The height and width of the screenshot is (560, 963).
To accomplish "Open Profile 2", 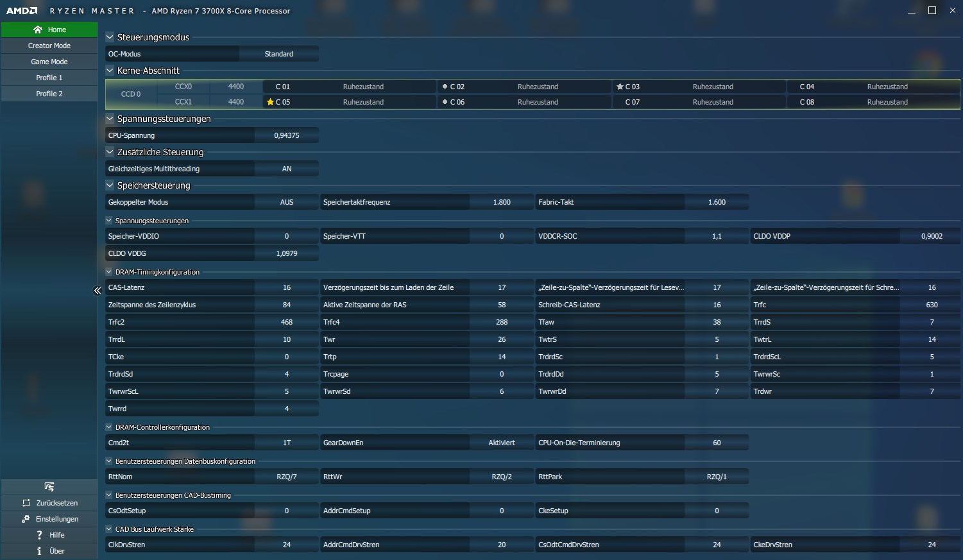I will coord(49,94).
